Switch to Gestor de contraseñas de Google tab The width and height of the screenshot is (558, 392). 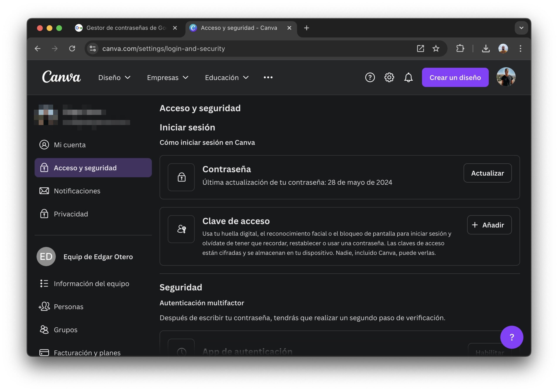(126, 28)
